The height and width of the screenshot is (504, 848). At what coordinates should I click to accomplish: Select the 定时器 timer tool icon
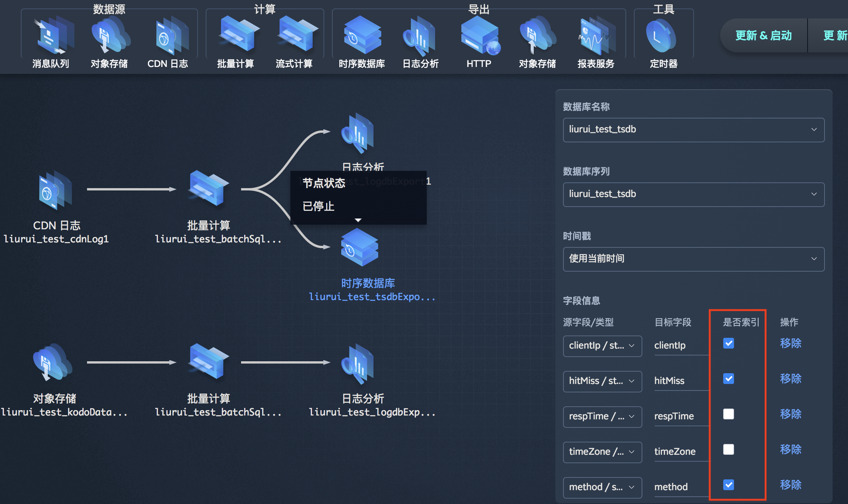coord(661,36)
